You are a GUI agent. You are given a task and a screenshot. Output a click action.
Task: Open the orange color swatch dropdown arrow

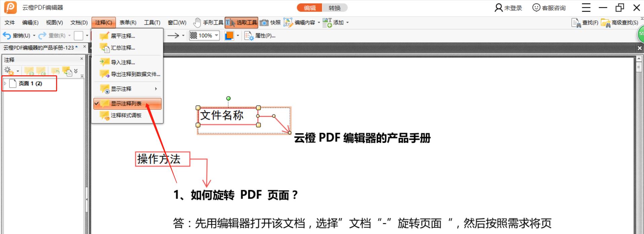coord(238,35)
